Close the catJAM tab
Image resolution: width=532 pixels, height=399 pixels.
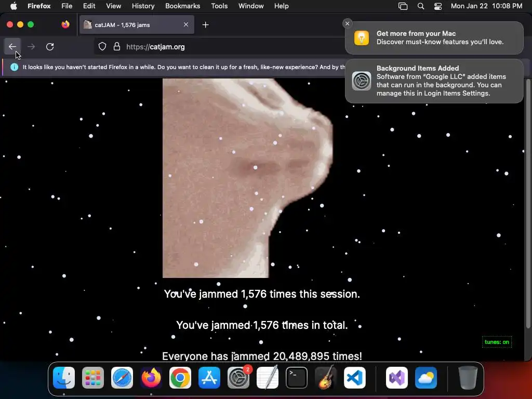coord(186,24)
